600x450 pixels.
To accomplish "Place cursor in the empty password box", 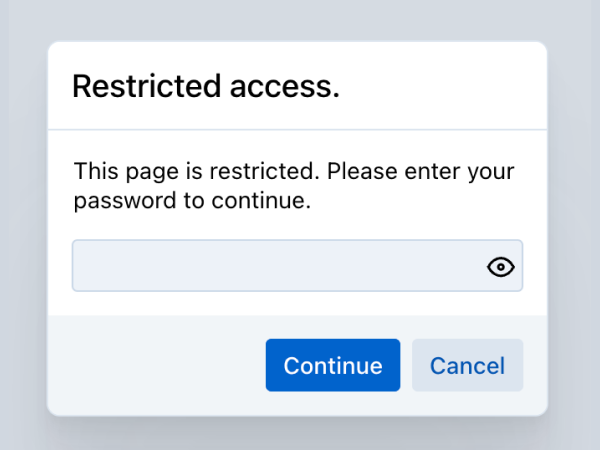I will (275, 266).
